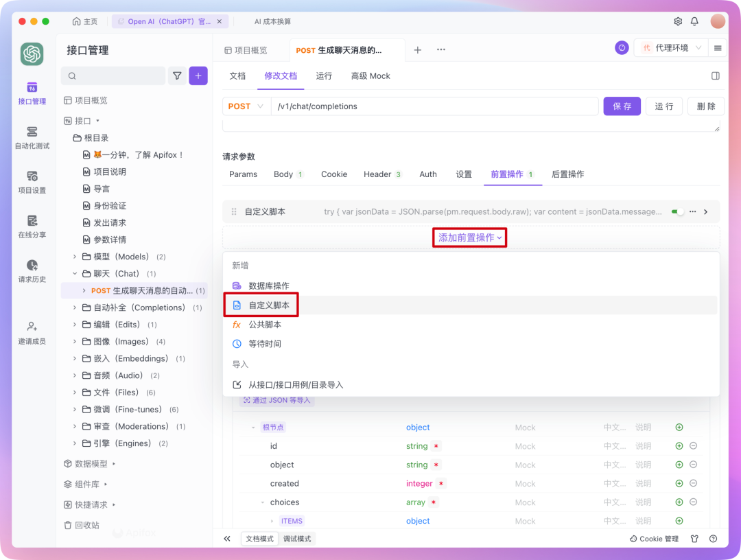The image size is (741, 560).
Task: Click the 运行 button next to save
Action: point(663,106)
